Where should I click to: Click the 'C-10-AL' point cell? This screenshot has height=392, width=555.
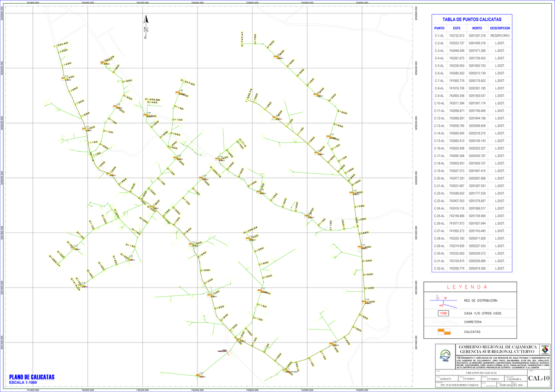(x=439, y=103)
